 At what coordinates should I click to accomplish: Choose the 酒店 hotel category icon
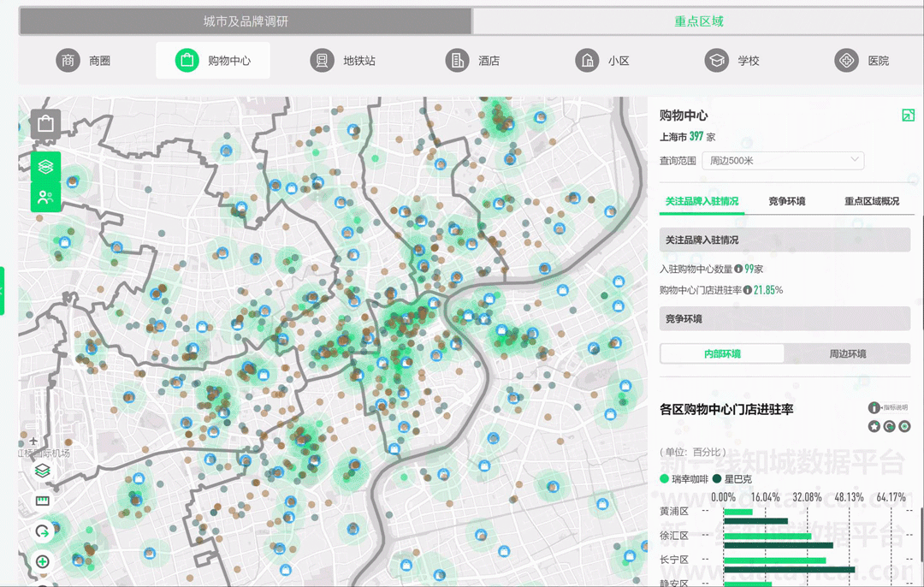458,61
